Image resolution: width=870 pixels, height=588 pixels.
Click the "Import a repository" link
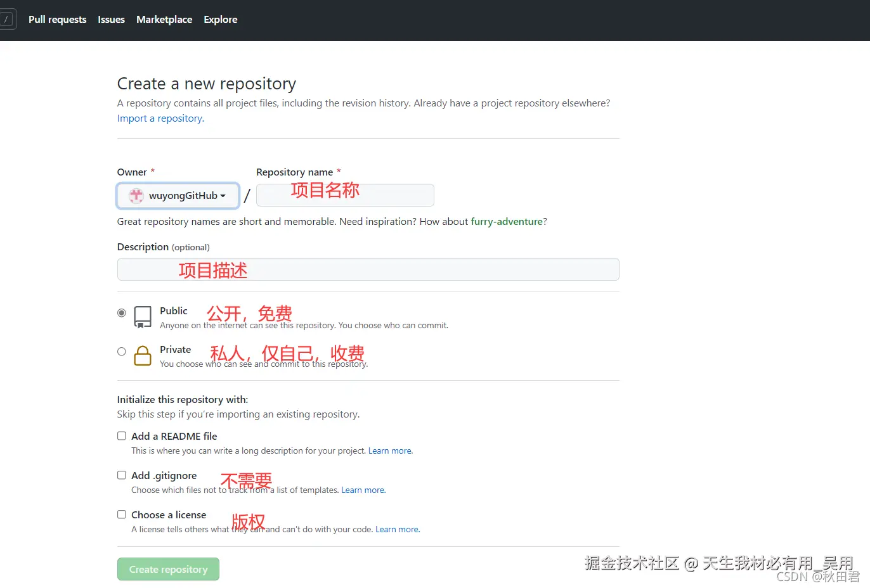[160, 118]
